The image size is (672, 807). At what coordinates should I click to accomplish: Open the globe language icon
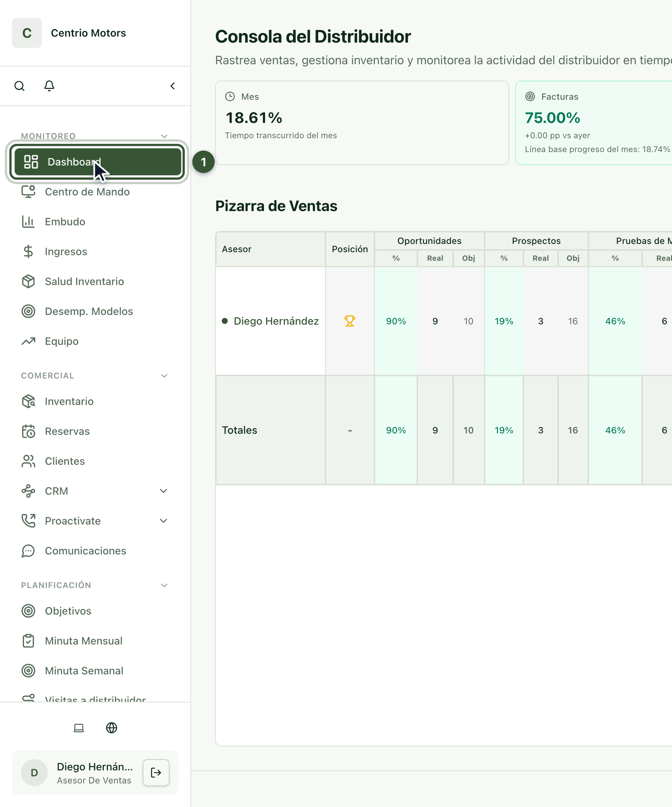point(111,728)
